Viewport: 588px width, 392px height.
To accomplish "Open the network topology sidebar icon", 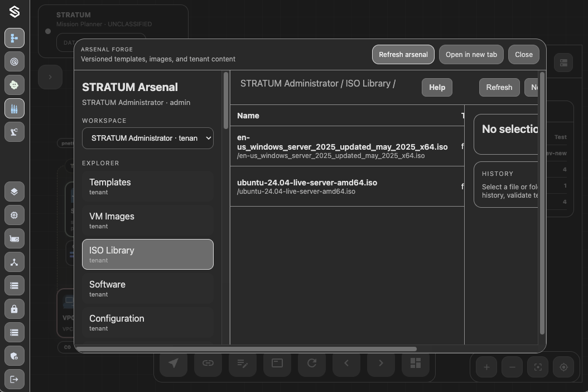I will point(15,262).
